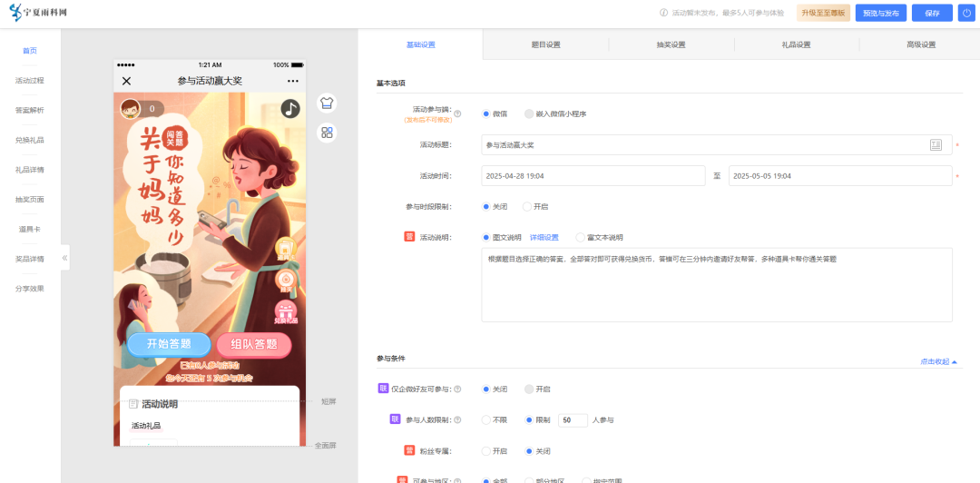Click help icon next to 仅企微好友可参与
980x483 pixels.
tap(457, 389)
